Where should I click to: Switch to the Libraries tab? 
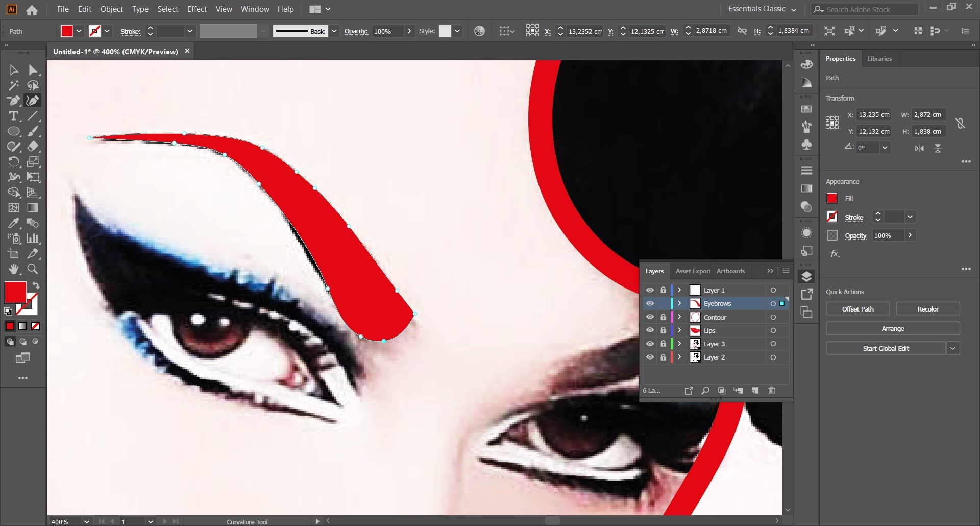(x=879, y=59)
